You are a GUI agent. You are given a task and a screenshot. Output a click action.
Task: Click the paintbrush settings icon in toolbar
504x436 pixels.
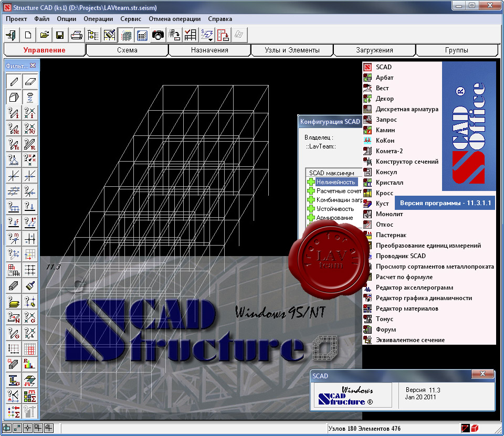click(x=109, y=35)
